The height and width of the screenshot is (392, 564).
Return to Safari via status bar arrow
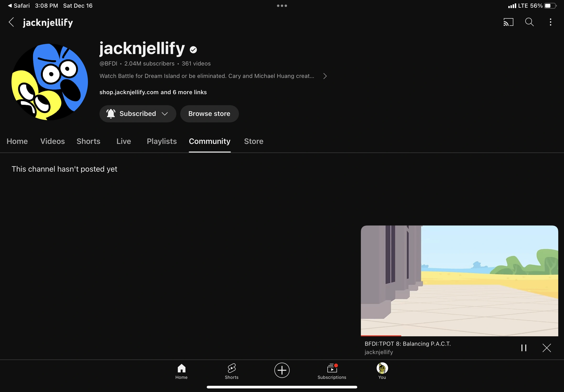click(19, 6)
